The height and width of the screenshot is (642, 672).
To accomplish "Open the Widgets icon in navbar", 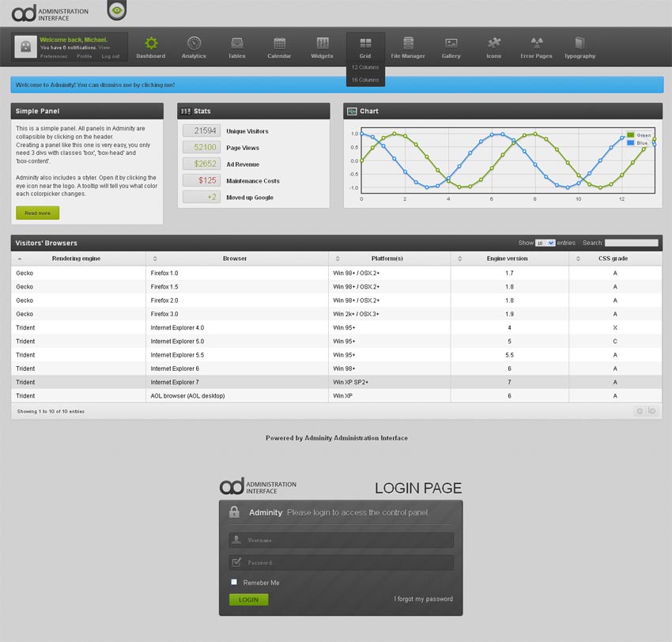I will [322, 43].
